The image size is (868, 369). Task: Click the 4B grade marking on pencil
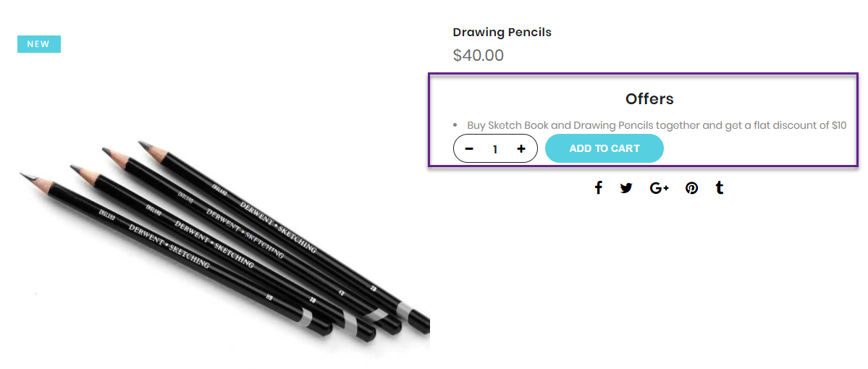tap(341, 292)
